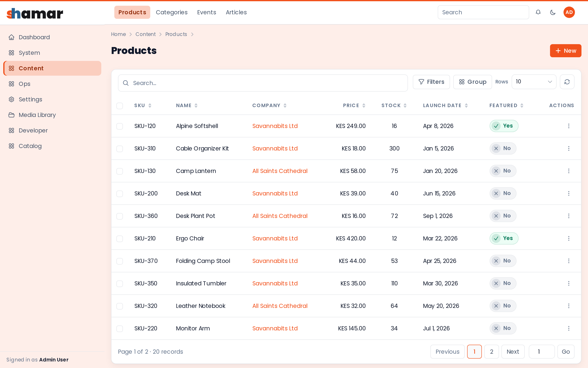Viewport: 588px width, 368px height.
Task: Open the Filters panel
Action: coord(431,82)
